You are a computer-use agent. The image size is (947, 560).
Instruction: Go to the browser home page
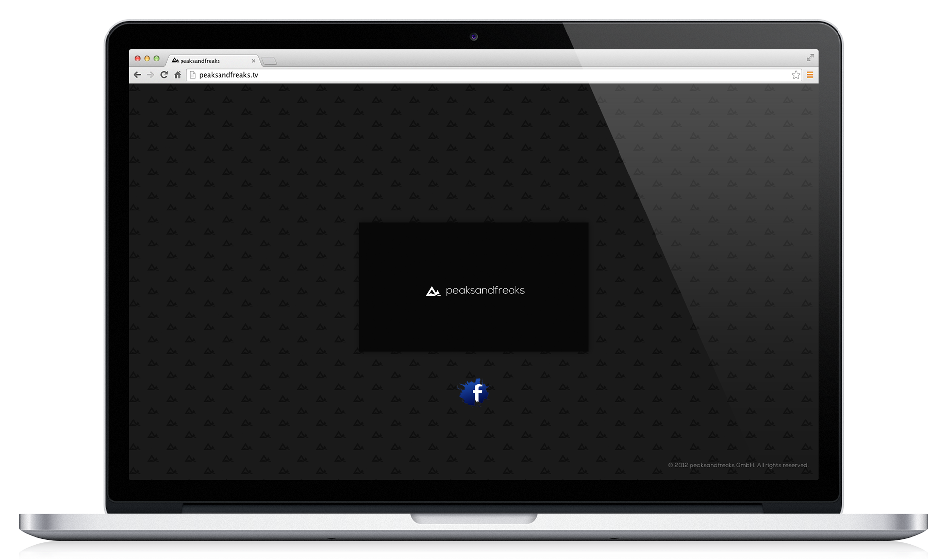tap(178, 75)
